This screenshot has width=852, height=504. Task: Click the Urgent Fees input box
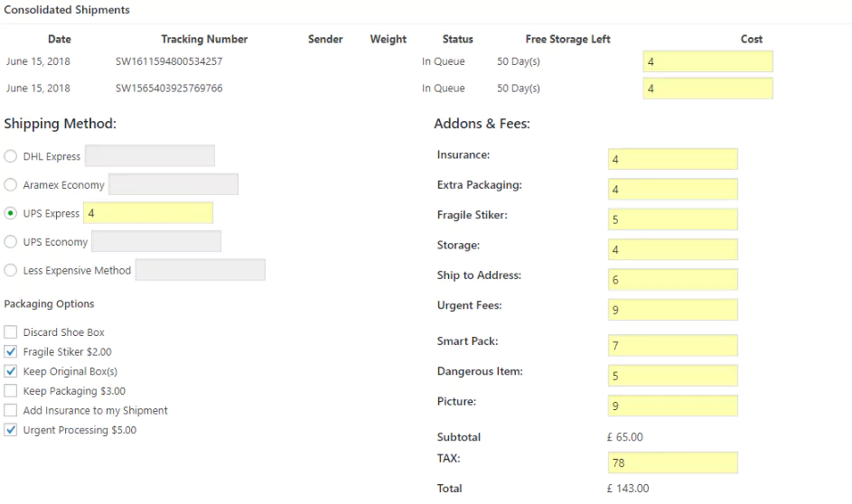[x=672, y=310]
